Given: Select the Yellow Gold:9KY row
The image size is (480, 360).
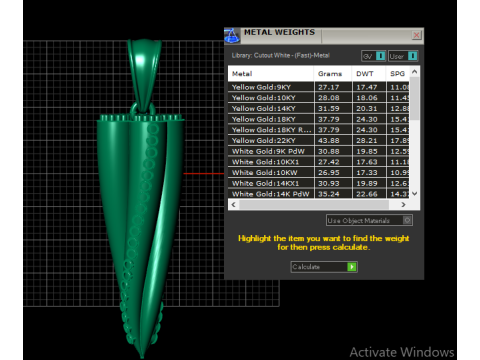Looking at the screenshot, I should 319,87.
